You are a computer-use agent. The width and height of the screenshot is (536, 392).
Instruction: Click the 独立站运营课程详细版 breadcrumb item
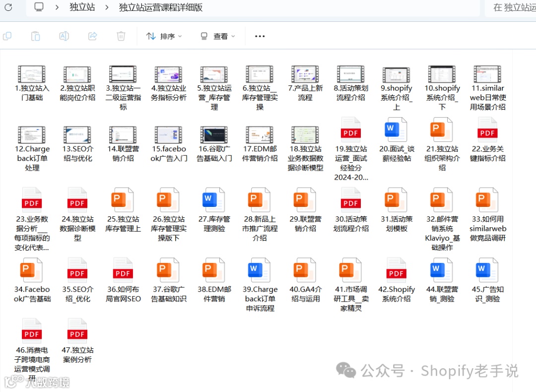point(159,8)
